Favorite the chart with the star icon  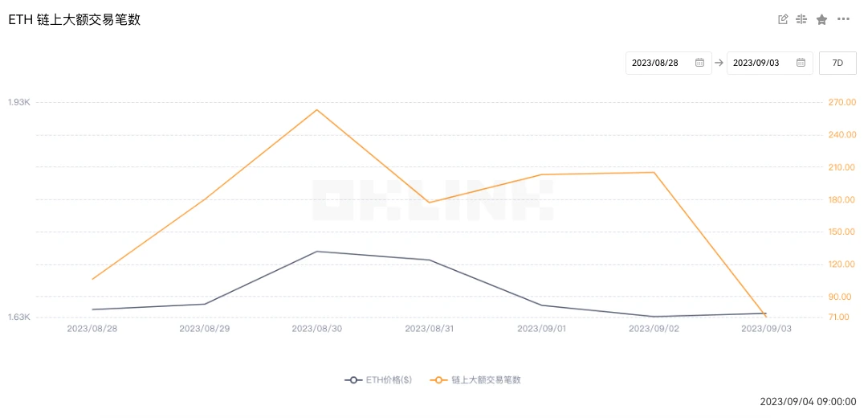821,19
